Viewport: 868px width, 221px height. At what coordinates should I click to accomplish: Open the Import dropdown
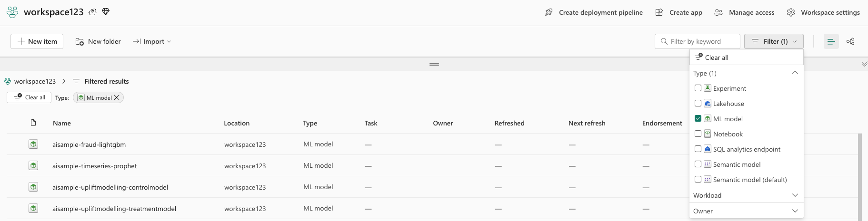coord(152,41)
